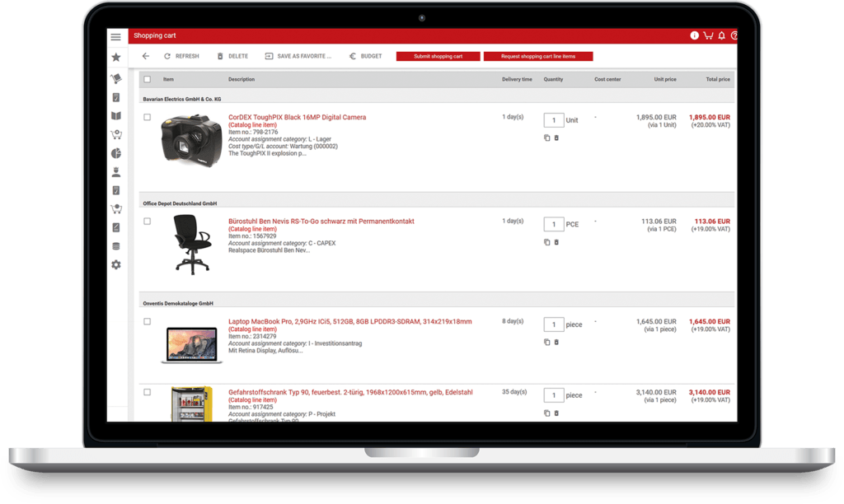Select the CorDEX ToughPIX camera checkbox
The image size is (844, 504).
coord(148,117)
